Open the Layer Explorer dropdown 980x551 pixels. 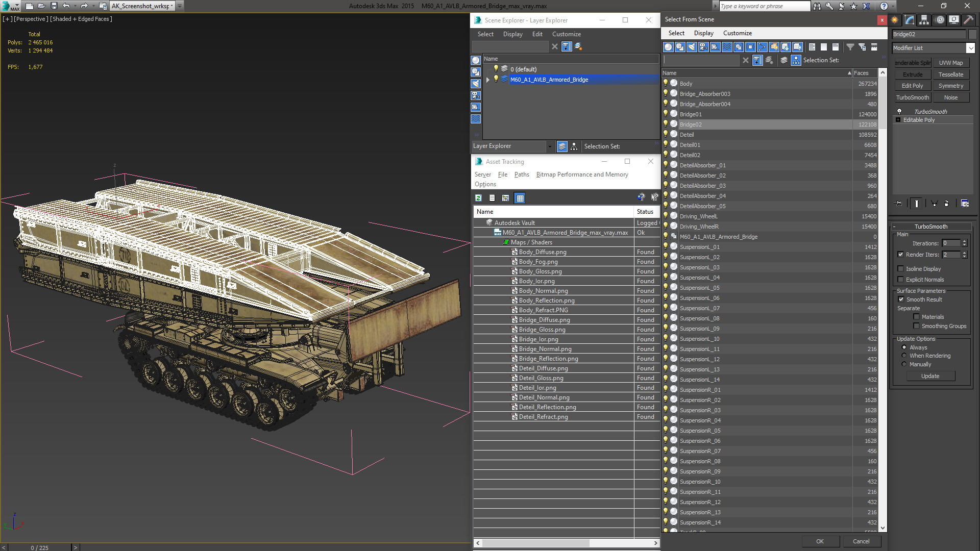549,146
